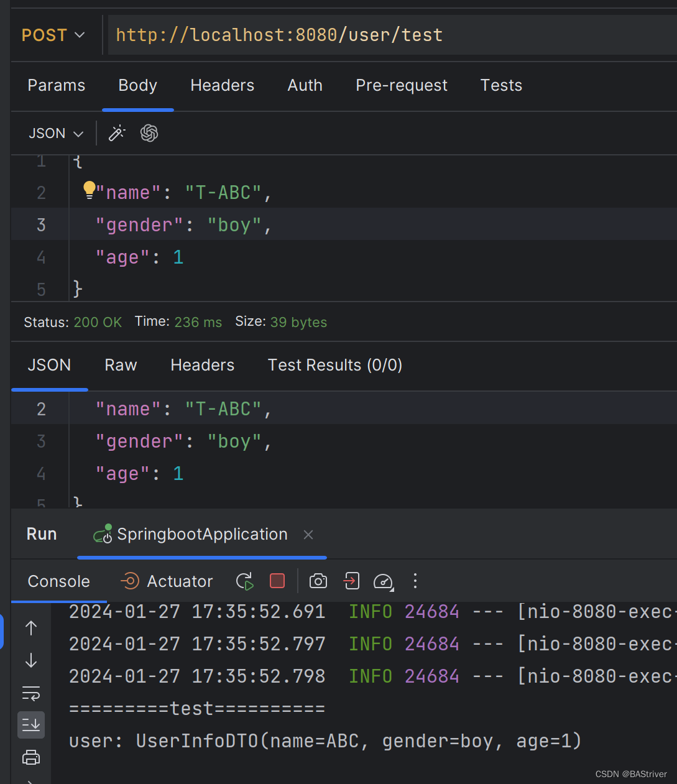Click the response "name": "T-ABC" line
The image size is (677, 784).
click(x=183, y=409)
